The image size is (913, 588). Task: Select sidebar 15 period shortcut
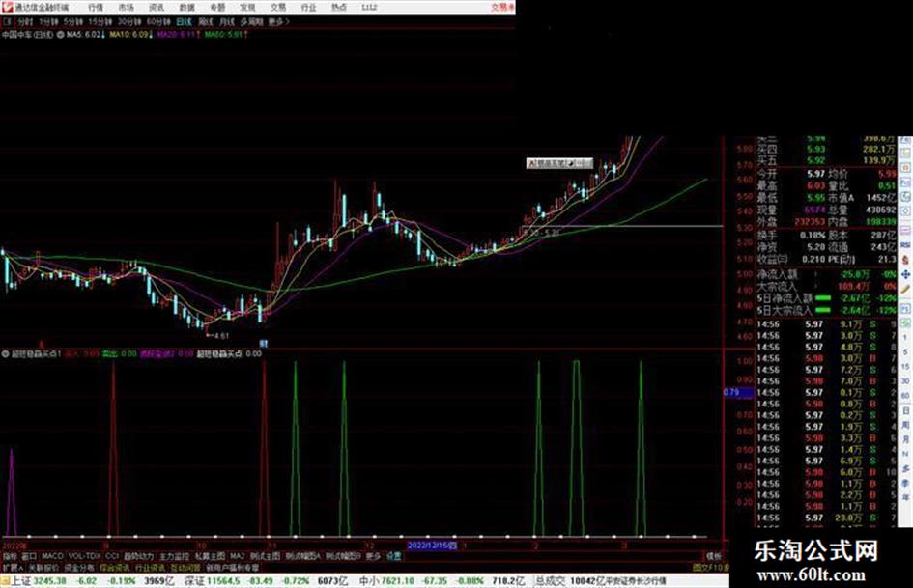pos(906,367)
